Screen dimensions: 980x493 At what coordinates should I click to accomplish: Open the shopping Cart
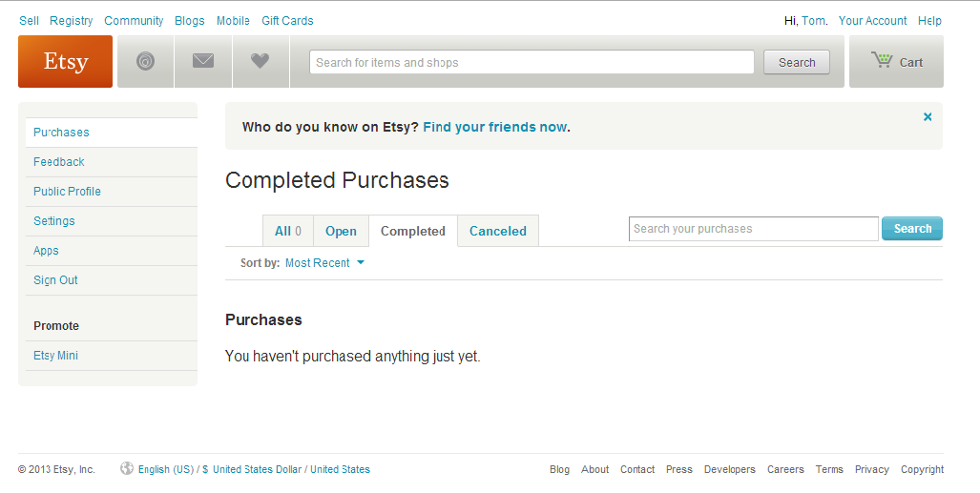coord(896,61)
